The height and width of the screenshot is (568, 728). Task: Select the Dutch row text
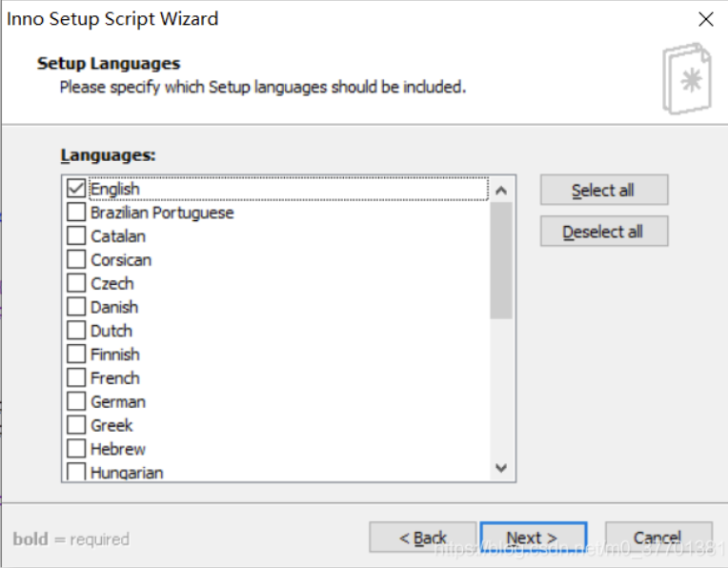coord(111,331)
